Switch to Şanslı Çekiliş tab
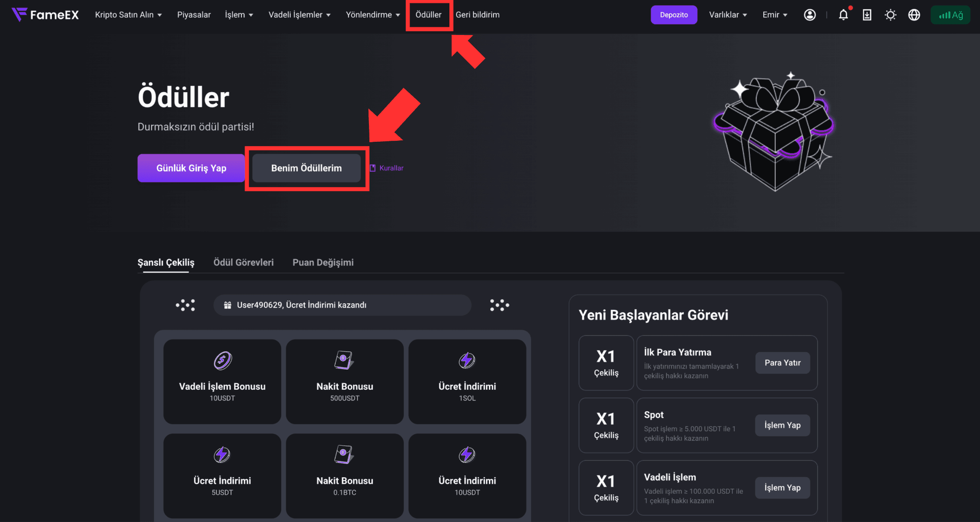Image resolution: width=980 pixels, height=522 pixels. pos(166,262)
